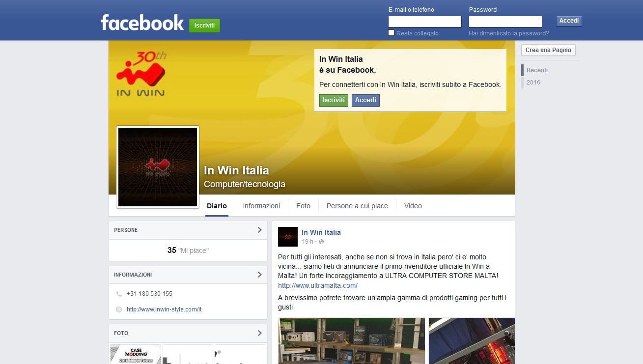Select the Video tab
The width and height of the screenshot is (643, 364).
coord(413,206)
